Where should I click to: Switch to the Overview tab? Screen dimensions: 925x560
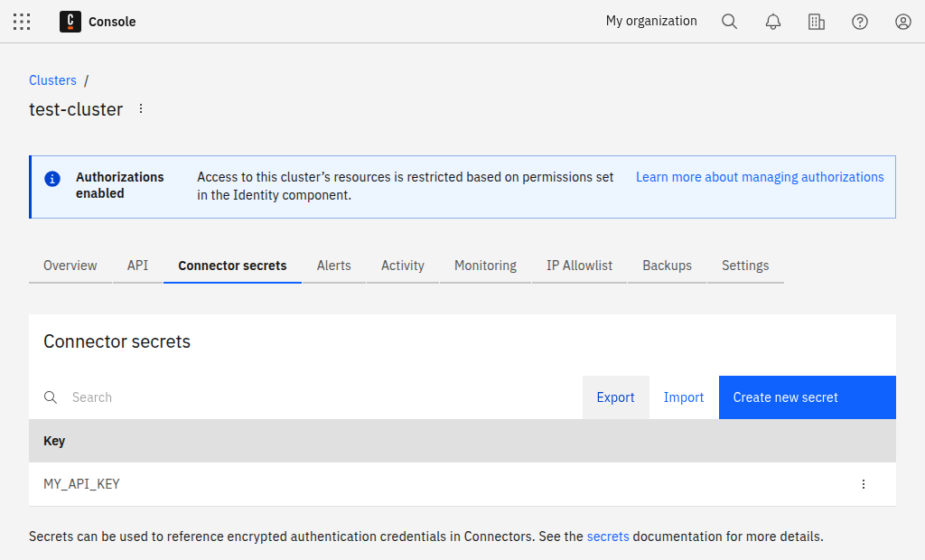click(x=70, y=266)
